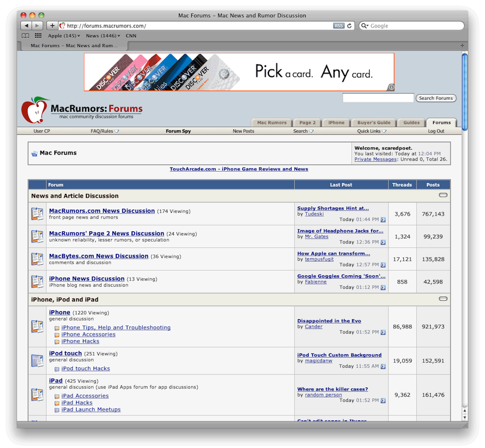This screenshot has height=448, width=485.
Task: Open the Search dropdown in navbar
Action: (303, 131)
